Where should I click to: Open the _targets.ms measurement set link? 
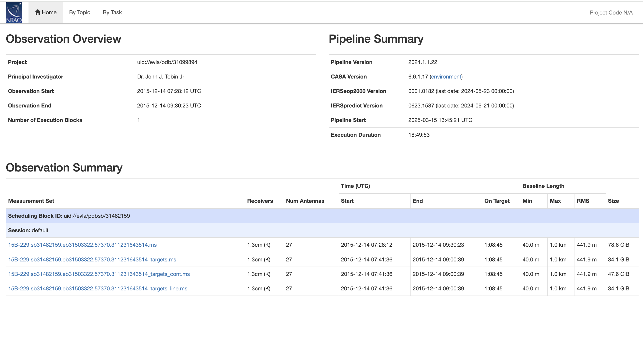point(92,260)
